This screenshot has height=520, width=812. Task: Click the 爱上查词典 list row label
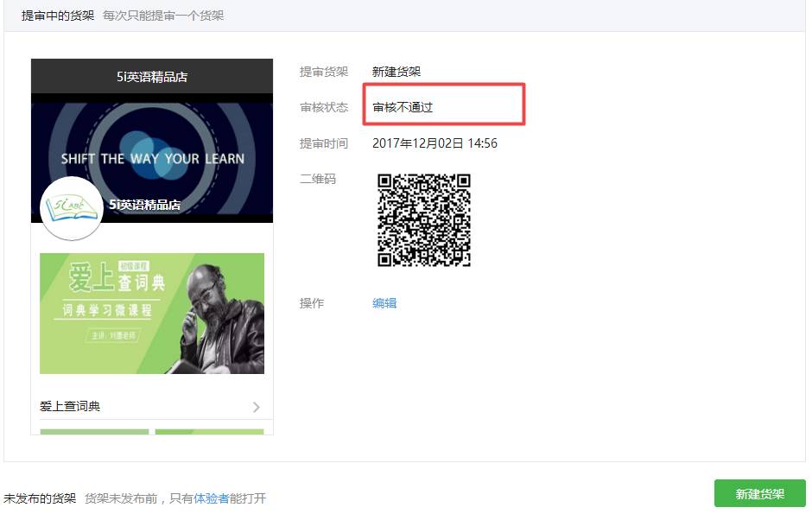[70, 407]
